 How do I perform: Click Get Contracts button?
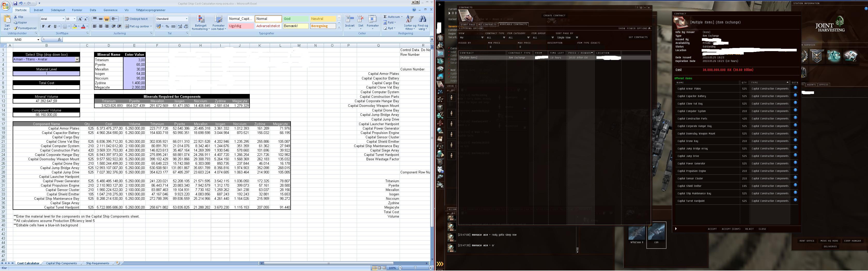click(x=638, y=37)
